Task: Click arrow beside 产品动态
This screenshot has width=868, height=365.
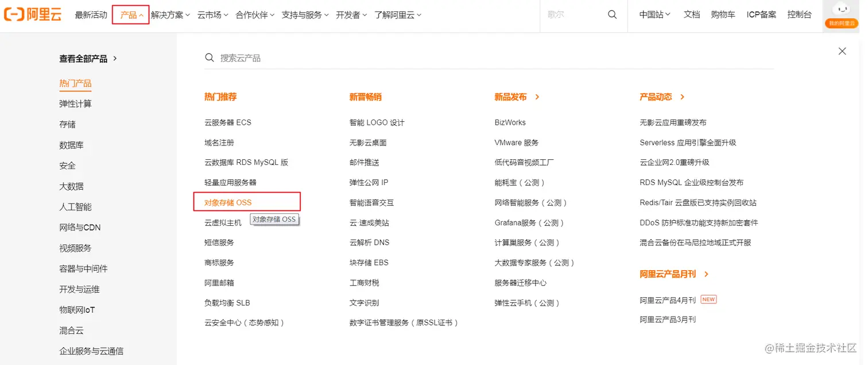Action: pyautogui.click(x=682, y=97)
